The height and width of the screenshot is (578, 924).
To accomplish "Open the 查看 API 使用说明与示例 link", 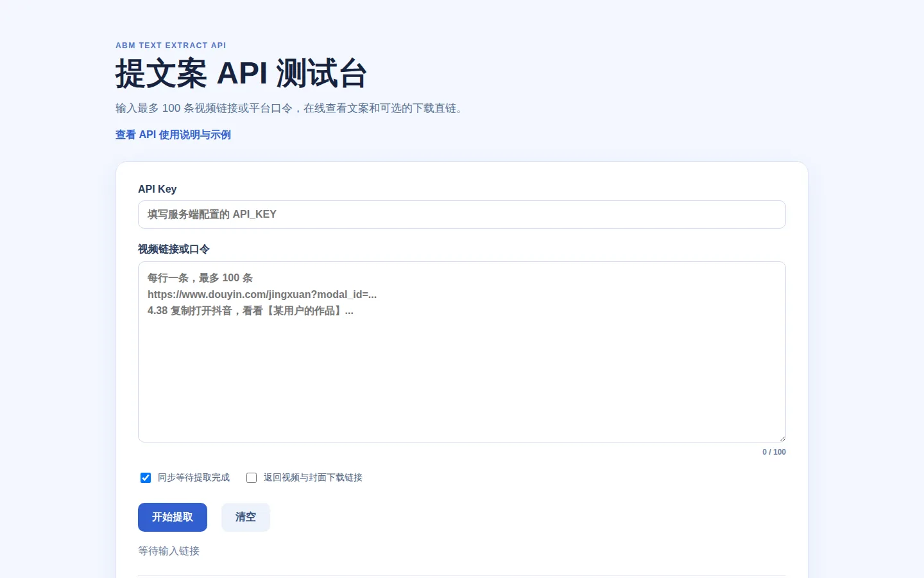I will click(173, 135).
